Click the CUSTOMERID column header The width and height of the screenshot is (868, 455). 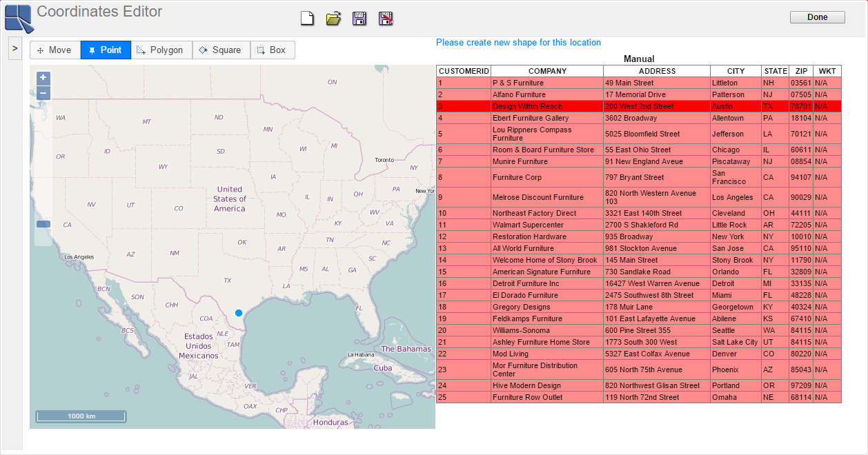click(x=464, y=71)
